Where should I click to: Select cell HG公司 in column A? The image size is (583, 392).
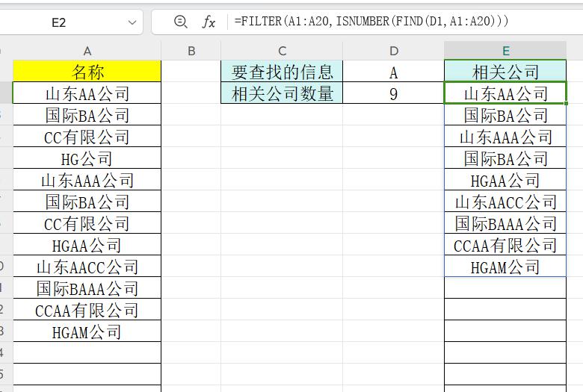click(87, 158)
